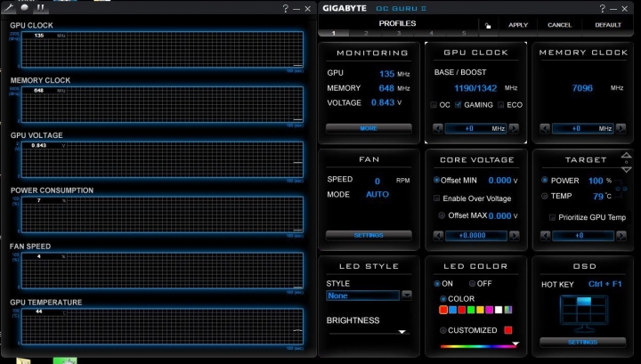
Task: Click the padlock icon beside APPLY
Action: (x=488, y=25)
